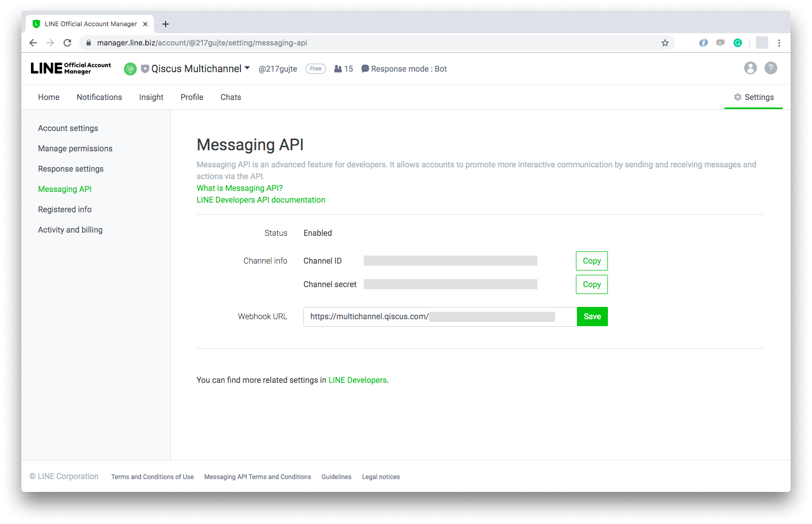Go back using the browser back arrow

click(33, 43)
